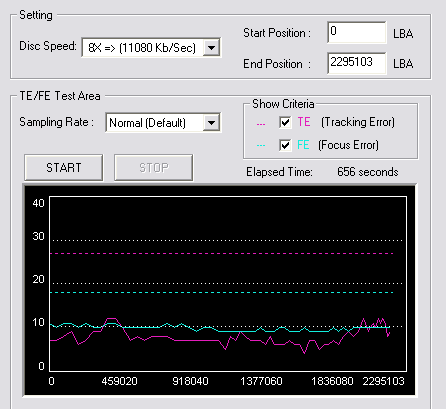Click the disabled STOP button
Viewport: 446px width, 409px height.
(x=153, y=167)
